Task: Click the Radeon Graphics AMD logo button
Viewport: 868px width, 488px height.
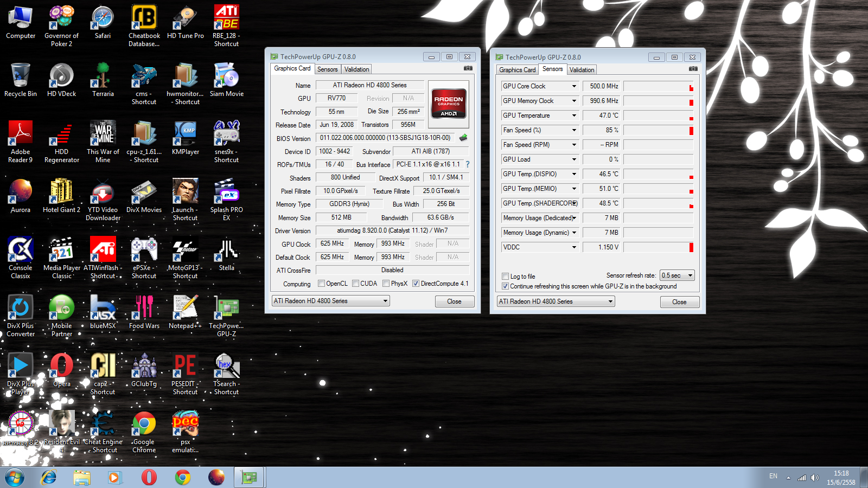Action: pos(449,104)
